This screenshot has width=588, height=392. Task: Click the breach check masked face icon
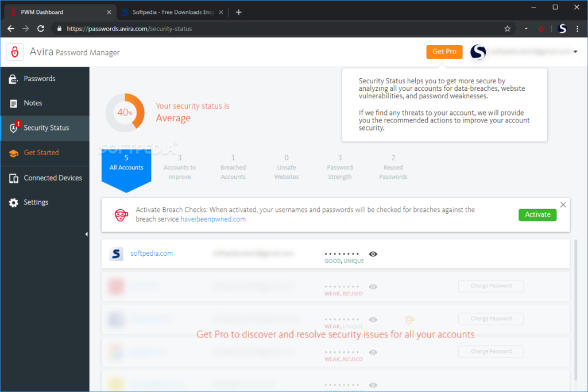click(121, 215)
